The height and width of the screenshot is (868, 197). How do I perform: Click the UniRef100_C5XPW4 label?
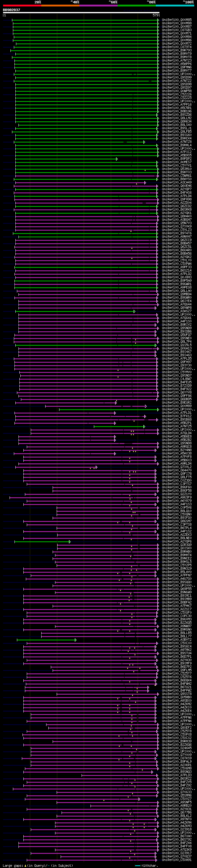[177, 264]
